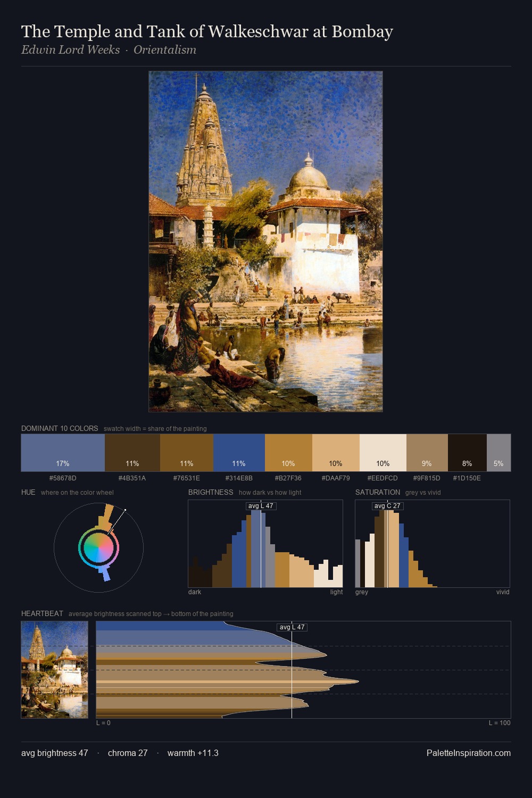Click the 'grey' axis label
Image resolution: width=532 pixels, height=798 pixels.
(362, 592)
